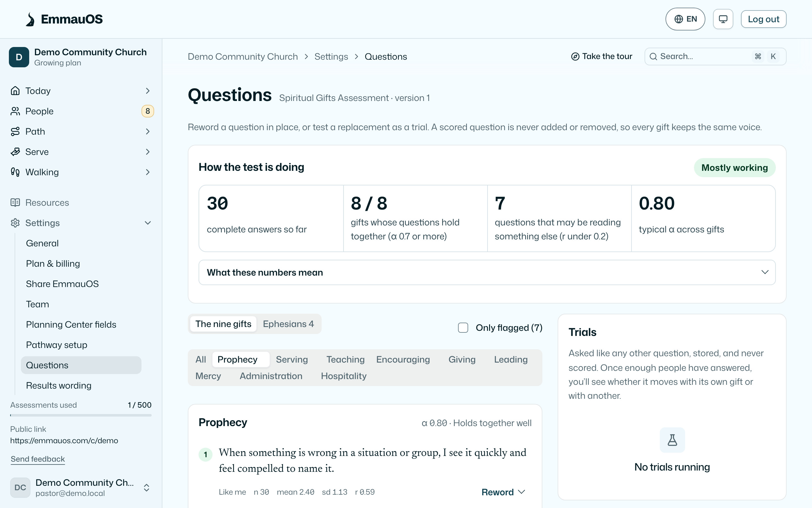Click the Assessments used progress bar
The image size is (812, 508).
click(x=81, y=415)
